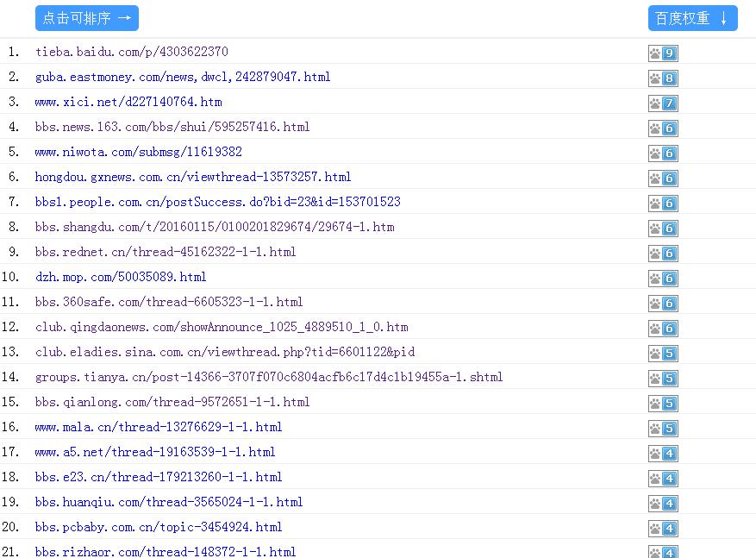
Task: Click Baidu weight icon for hongdou.gxnews.com.cn
Action: coord(663,179)
